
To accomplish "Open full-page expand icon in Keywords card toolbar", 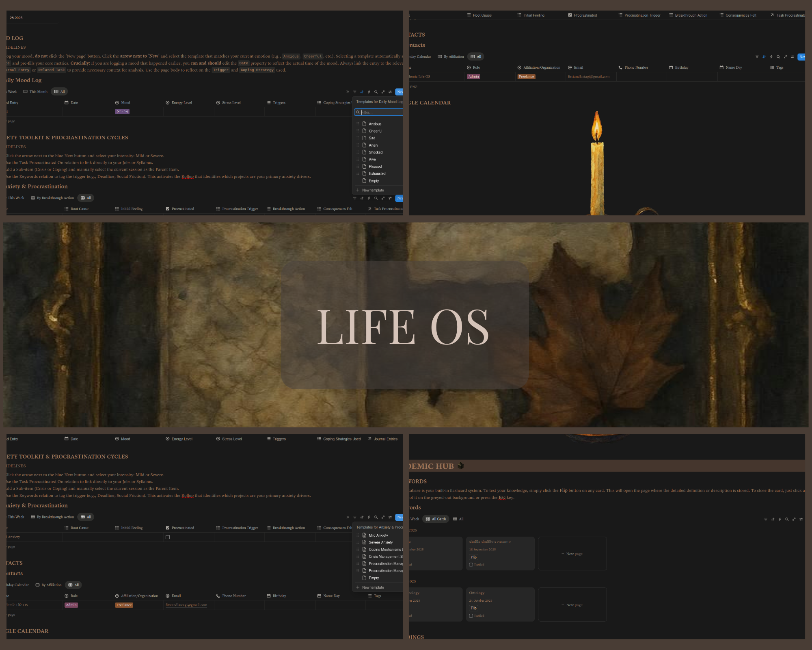I will pyautogui.click(x=794, y=519).
